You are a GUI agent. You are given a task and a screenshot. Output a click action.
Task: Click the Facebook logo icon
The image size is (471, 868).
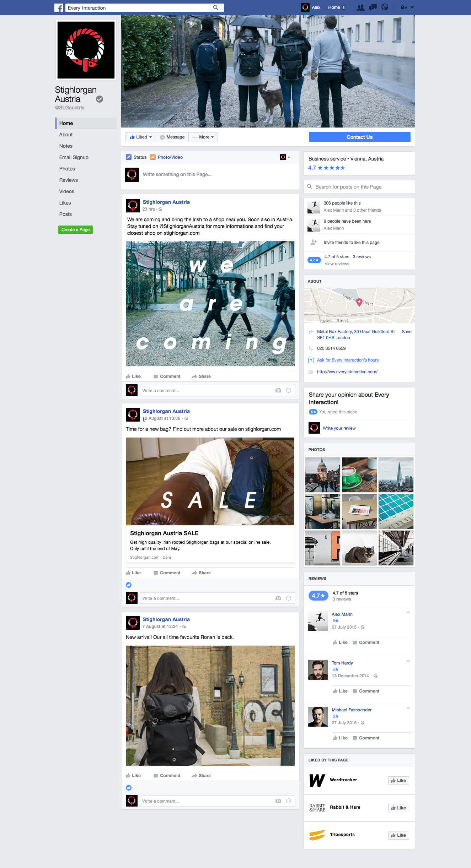click(59, 7)
